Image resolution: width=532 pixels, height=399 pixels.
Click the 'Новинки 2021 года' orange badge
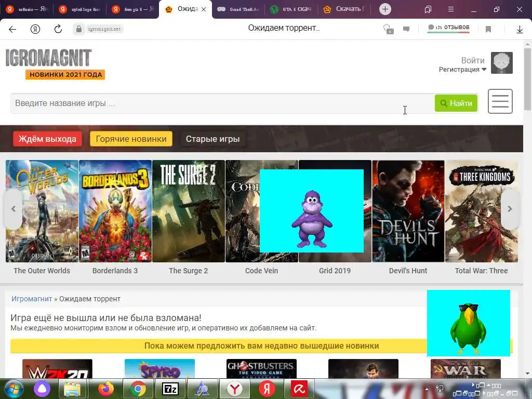point(65,75)
